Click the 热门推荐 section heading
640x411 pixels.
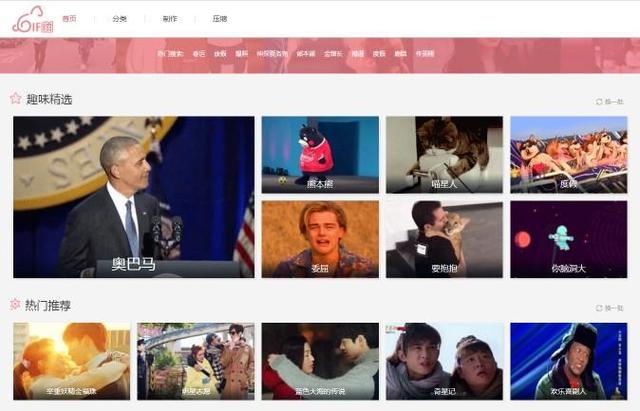(x=48, y=305)
